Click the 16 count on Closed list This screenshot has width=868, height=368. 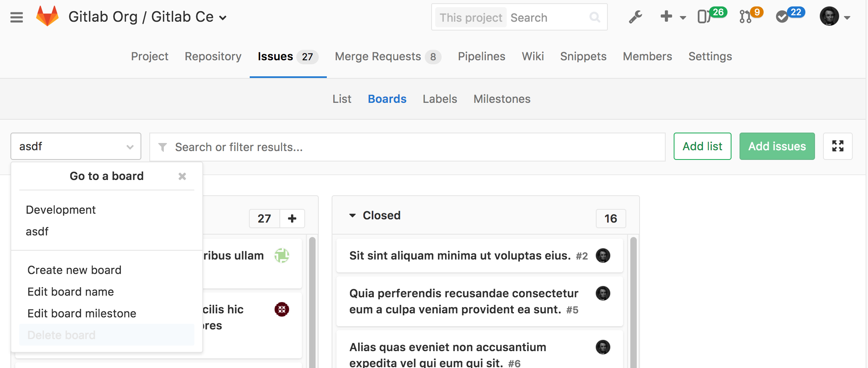611,219
